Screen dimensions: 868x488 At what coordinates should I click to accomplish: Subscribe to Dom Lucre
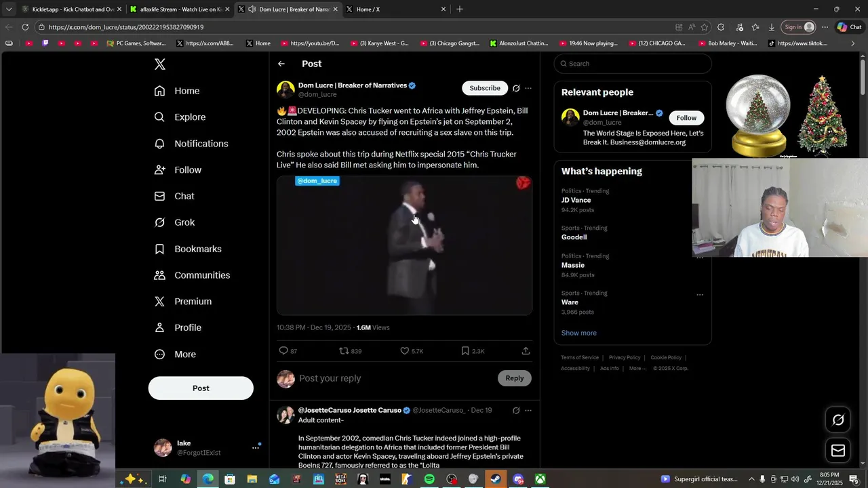pyautogui.click(x=485, y=88)
